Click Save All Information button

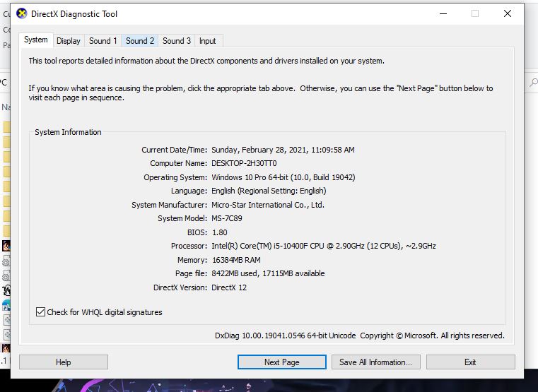(x=375, y=362)
